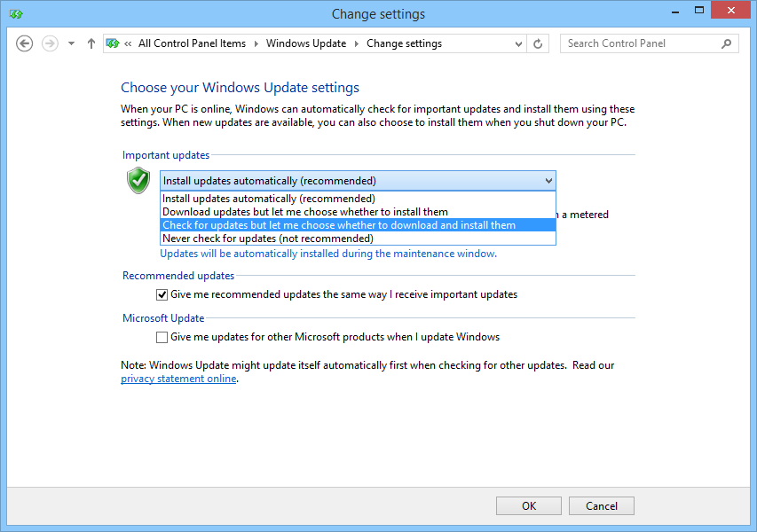Click the Control Panel icon in the address bar
The width and height of the screenshot is (757, 532).
[x=113, y=43]
